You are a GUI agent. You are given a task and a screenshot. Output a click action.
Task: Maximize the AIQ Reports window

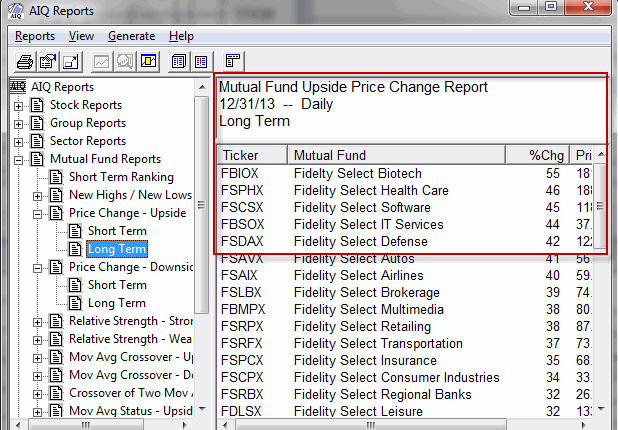pos(551,7)
